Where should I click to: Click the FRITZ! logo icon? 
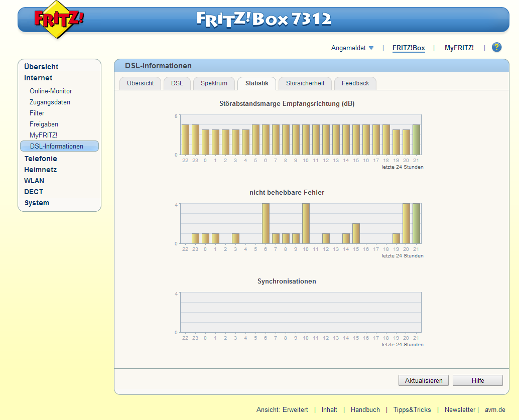pos(59,19)
